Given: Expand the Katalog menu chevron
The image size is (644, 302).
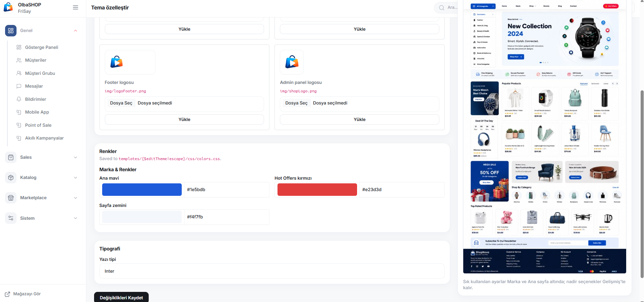Looking at the screenshot, I should pyautogui.click(x=76, y=178).
